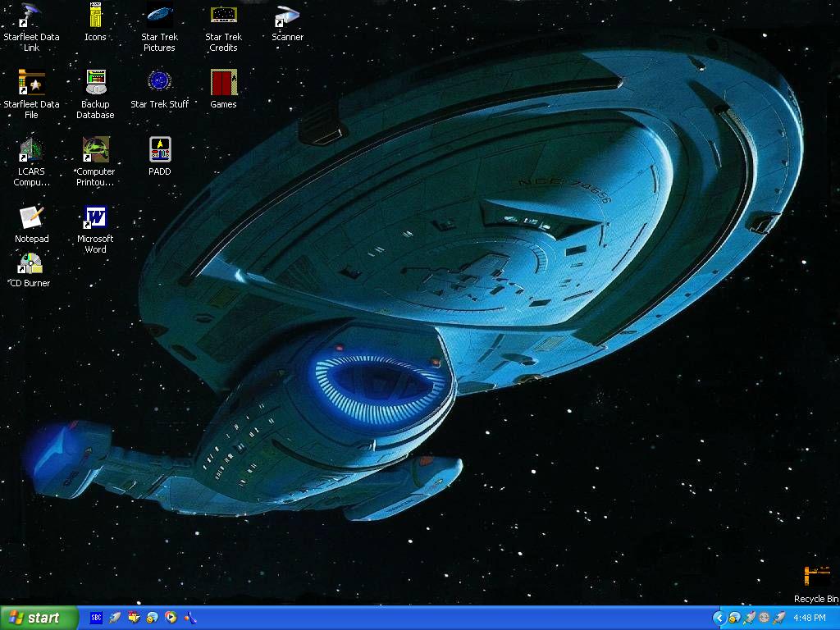The image size is (840, 630).
Task: Expand hidden system tray icons arrow
Action: point(719,618)
